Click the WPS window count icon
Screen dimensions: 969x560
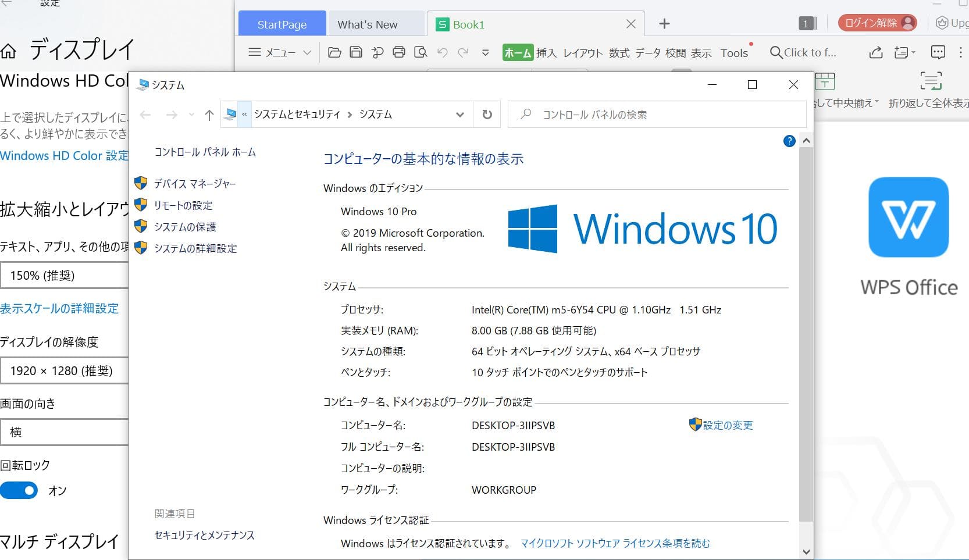pyautogui.click(x=808, y=23)
